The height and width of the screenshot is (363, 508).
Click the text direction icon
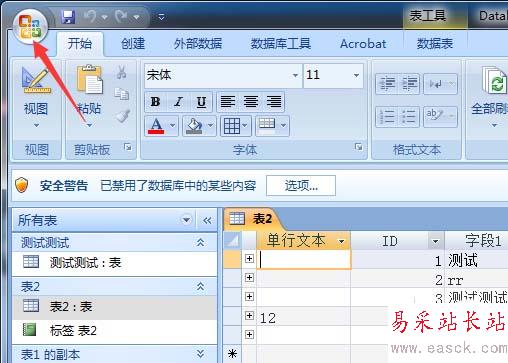click(x=436, y=83)
